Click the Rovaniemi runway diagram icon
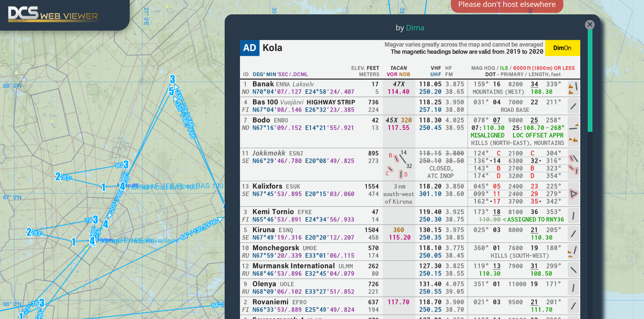Image resolution: width=644 pixels, height=319 pixels. (x=573, y=306)
